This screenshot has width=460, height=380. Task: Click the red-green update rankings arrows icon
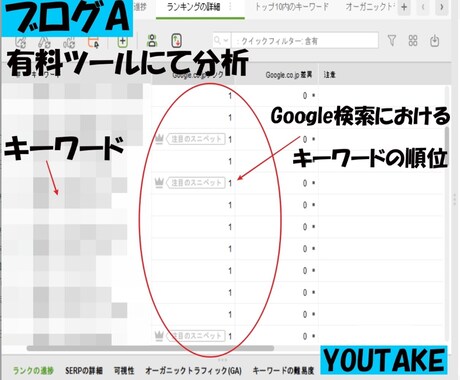point(177,41)
